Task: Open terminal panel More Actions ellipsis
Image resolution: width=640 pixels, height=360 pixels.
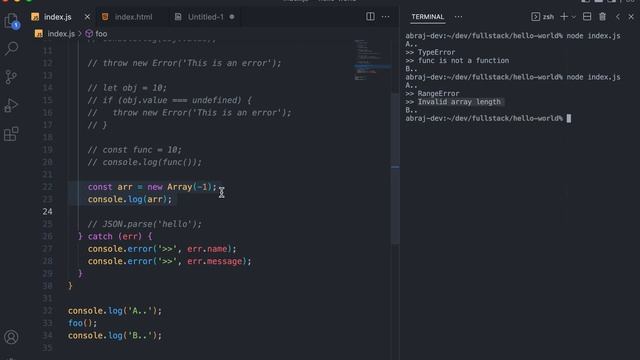Action: 458,17
